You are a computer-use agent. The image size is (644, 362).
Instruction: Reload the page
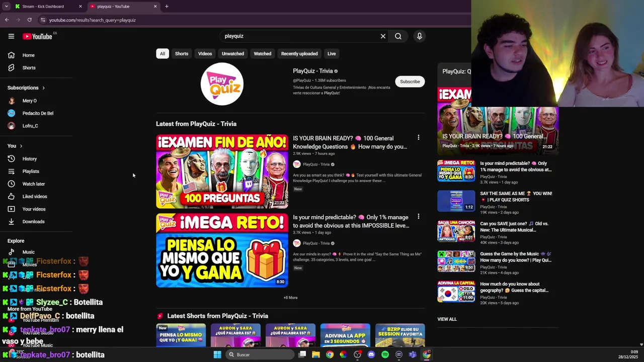pyautogui.click(x=29, y=20)
